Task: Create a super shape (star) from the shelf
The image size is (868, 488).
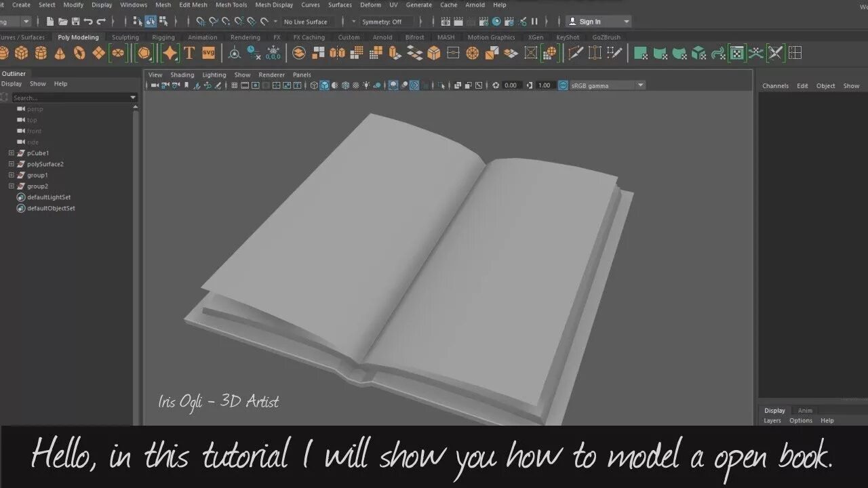Action: (170, 53)
